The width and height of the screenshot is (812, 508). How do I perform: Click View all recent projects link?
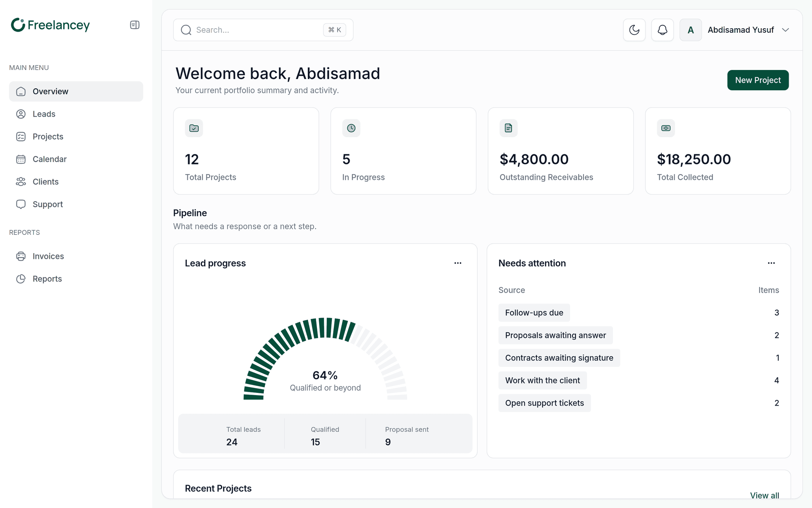coord(765,495)
